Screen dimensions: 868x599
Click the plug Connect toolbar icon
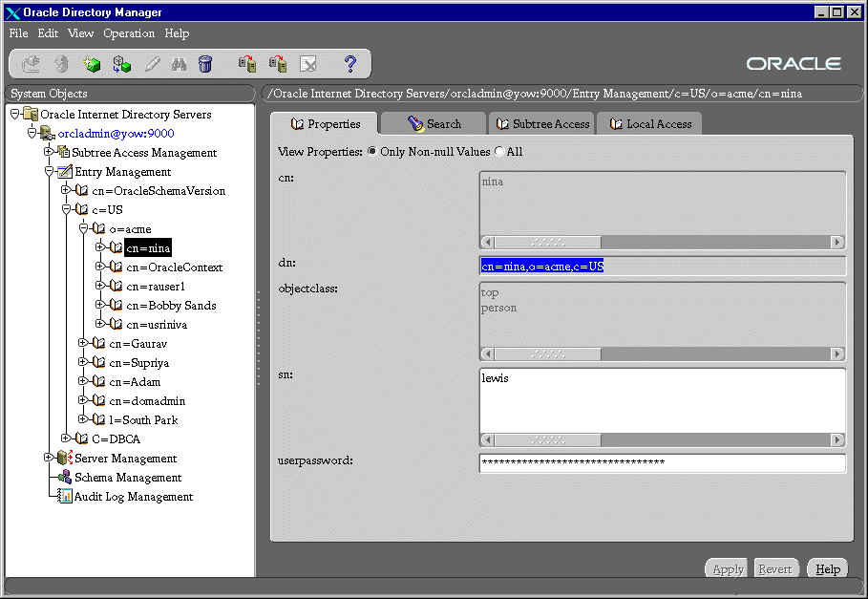point(32,64)
